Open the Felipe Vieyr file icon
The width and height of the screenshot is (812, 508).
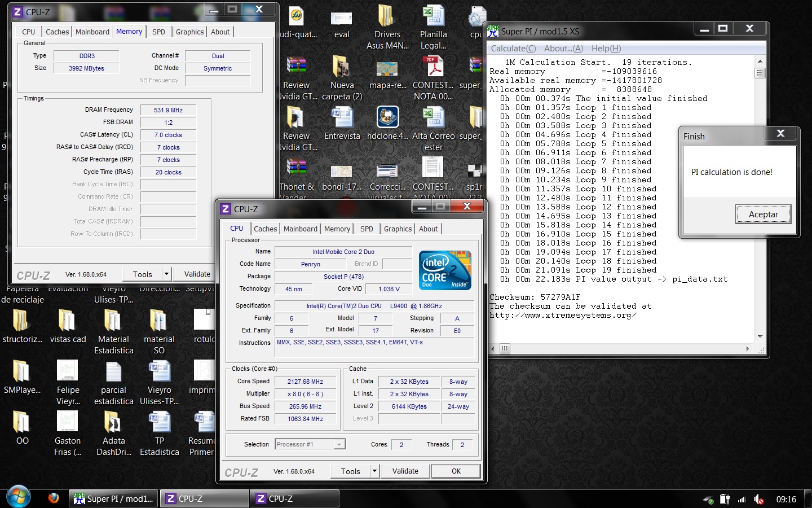[68, 371]
